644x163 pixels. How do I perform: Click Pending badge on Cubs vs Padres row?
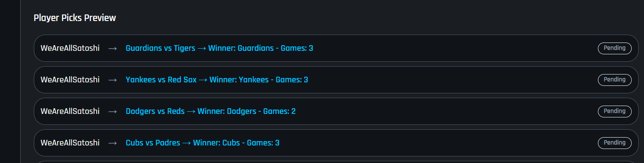point(615,143)
